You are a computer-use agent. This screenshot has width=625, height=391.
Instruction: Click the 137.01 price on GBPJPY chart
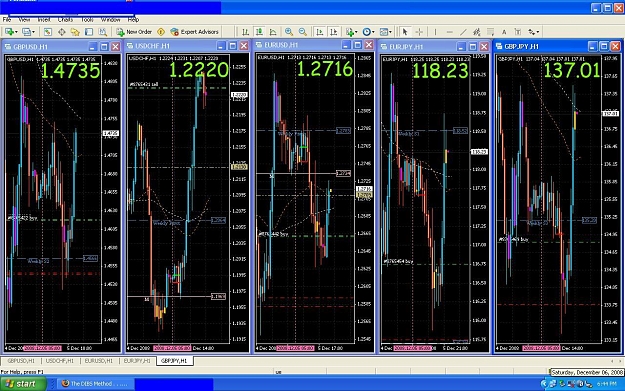pos(572,71)
